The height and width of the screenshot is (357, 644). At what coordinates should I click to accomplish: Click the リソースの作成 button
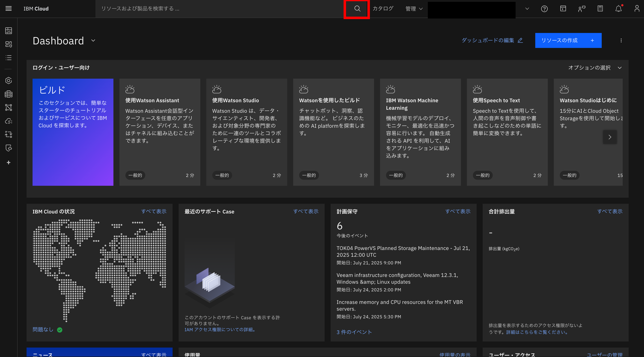(x=568, y=40)
